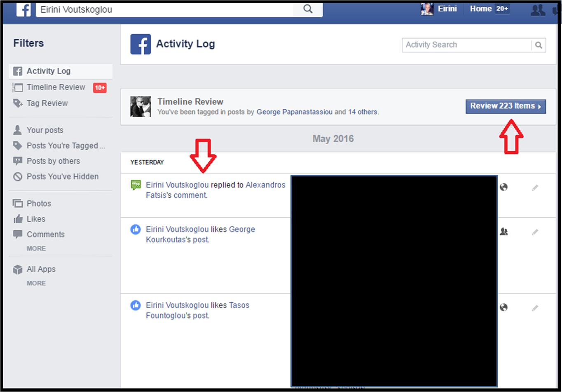Click Eirini profile picture in top bar
The width and height of the screenshot is (562, 392).
point(427,9)
